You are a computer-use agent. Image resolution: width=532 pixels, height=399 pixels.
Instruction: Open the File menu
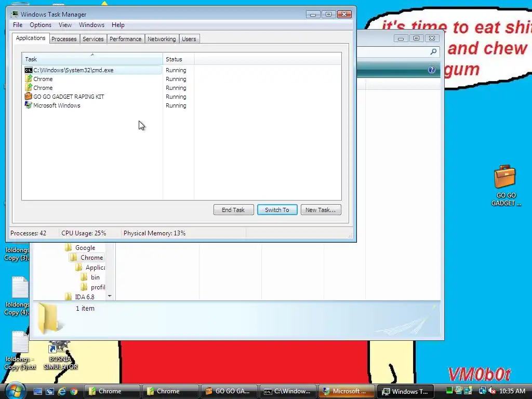coord(18,25)
